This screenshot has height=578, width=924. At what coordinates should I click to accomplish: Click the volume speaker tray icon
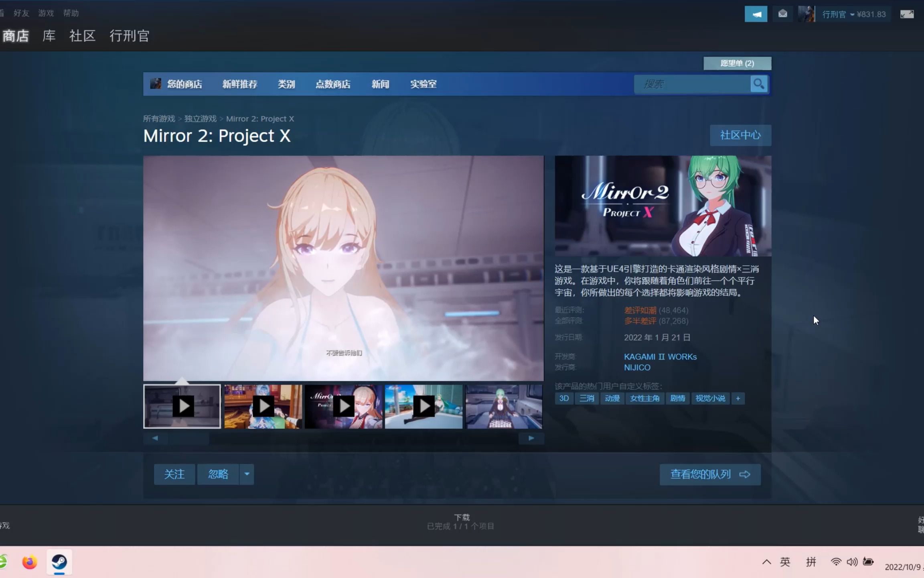[x=852, y=562]
